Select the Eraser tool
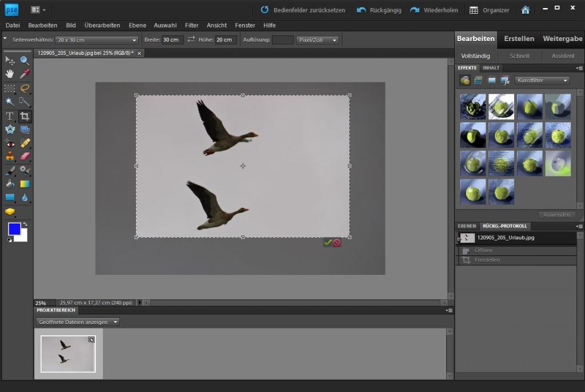The image size is (585, 392). [25, 157]
